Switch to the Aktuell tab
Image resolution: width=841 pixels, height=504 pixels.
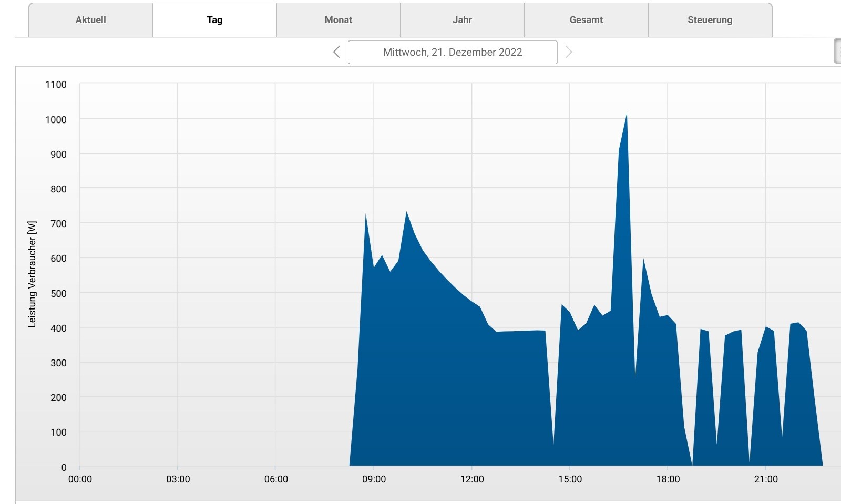tap(90, 20)
